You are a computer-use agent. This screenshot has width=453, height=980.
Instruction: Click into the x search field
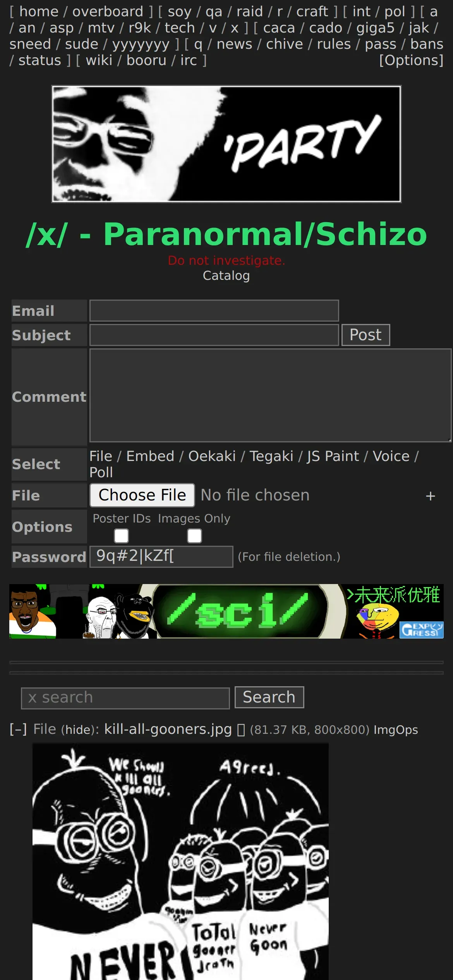click(x=125, y=698)
